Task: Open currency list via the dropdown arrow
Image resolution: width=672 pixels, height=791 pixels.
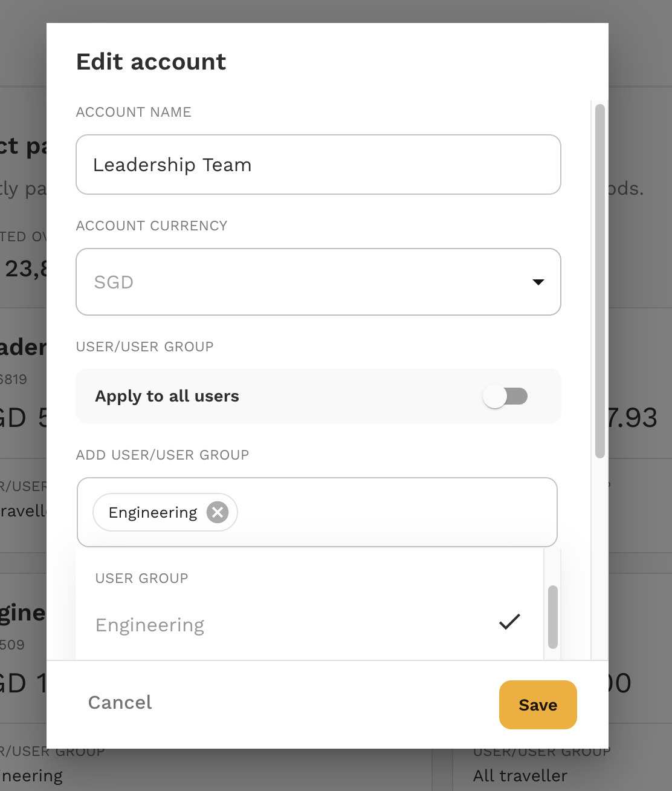Action: coord(538,282)
